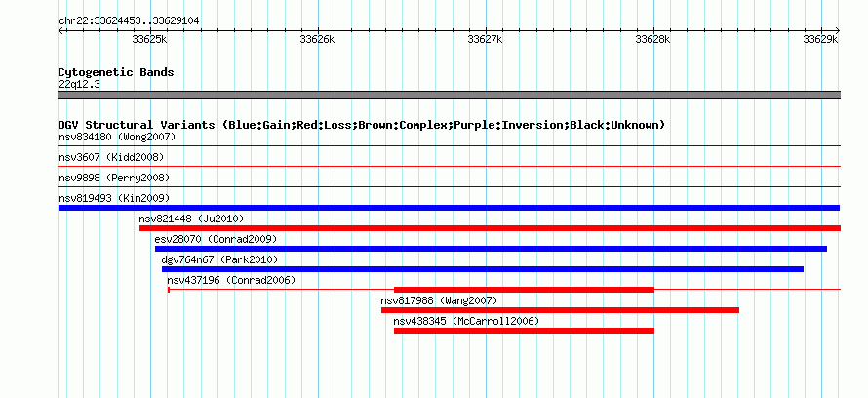This screenshot has width=868, height=398.
Task: Click the ruler's left arrow end
Action: (60, 30)
